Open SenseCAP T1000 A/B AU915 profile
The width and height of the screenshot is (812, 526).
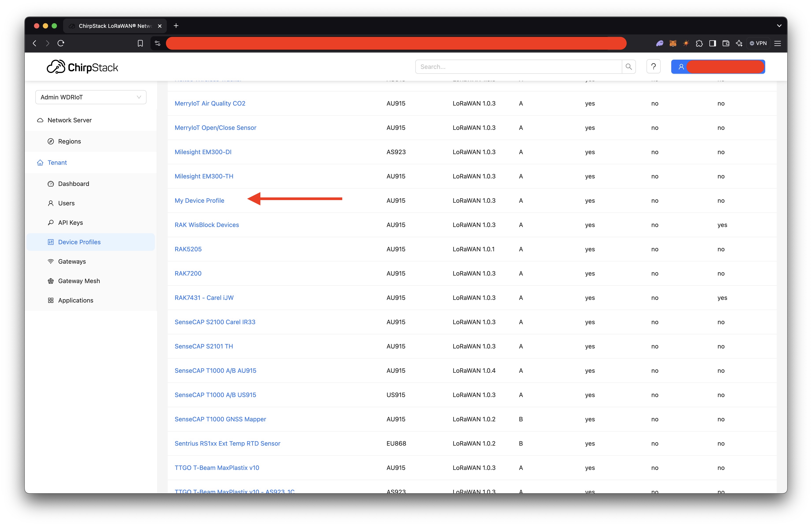(215, 370)
